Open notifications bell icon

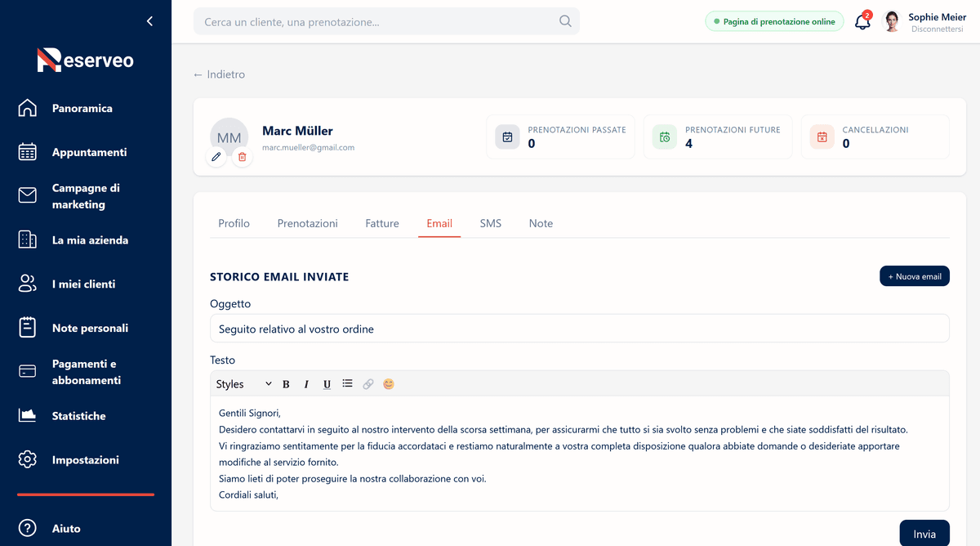(x=863, y=22)
